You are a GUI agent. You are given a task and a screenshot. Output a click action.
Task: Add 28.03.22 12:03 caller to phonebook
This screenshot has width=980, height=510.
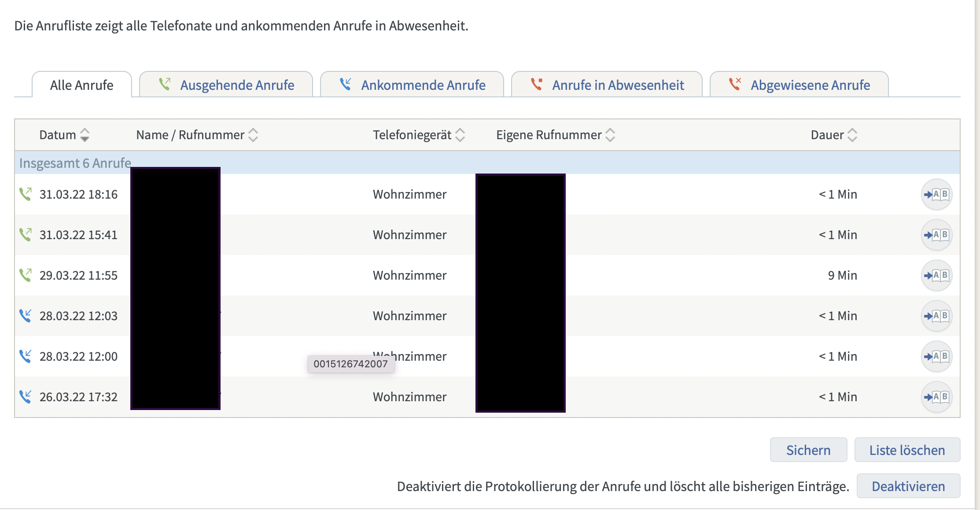pos(936,316)
